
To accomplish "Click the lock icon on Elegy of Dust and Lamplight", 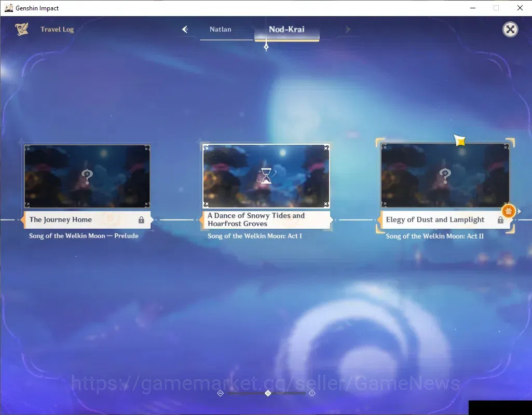I will pyautogui.click(x=500, y=220).
